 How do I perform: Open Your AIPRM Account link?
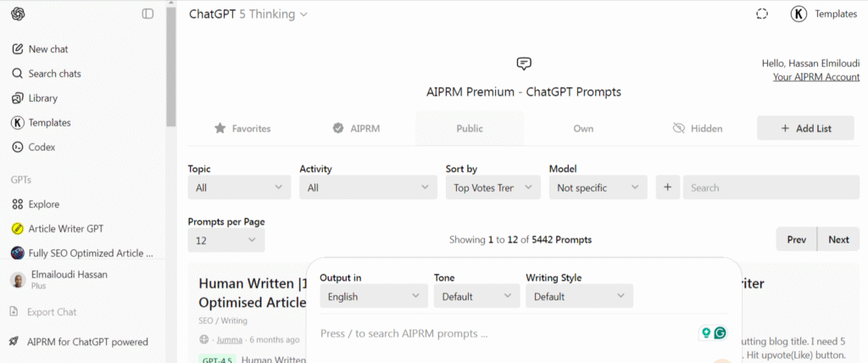pyautogui.click(x=815, y=77)
